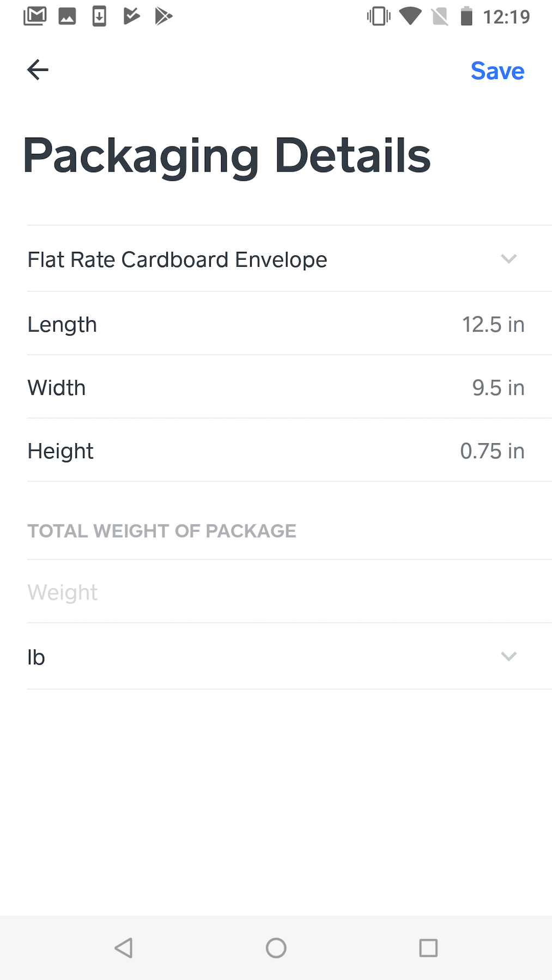
Task: Tap the vibrate mode status icon
Action: (377, 16)
